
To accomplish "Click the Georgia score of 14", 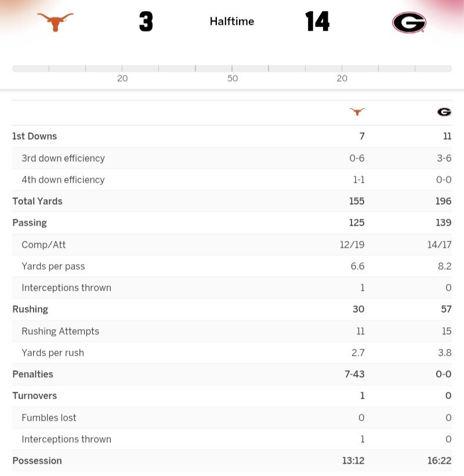I will click(x=317, y=22).
